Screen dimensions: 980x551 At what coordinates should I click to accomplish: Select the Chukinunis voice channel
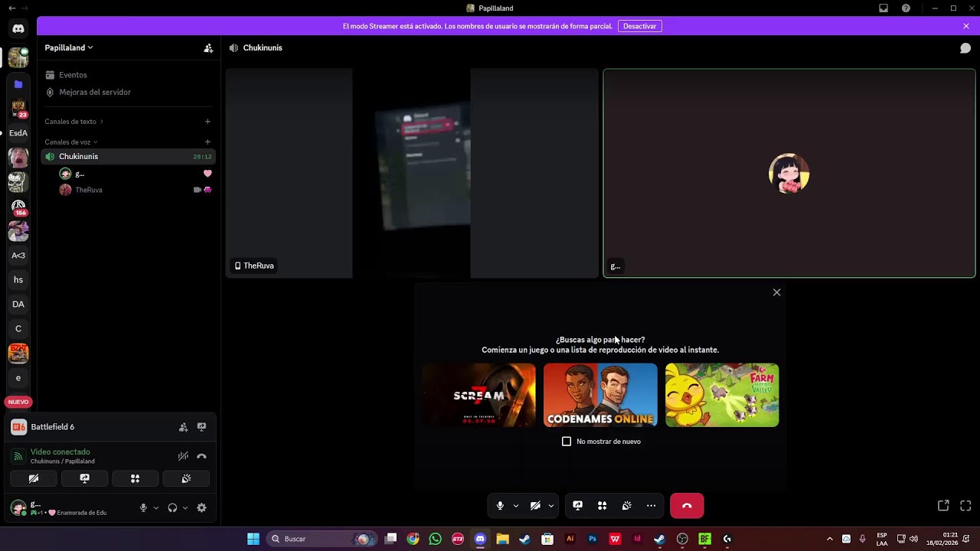[x=127, y=157]
